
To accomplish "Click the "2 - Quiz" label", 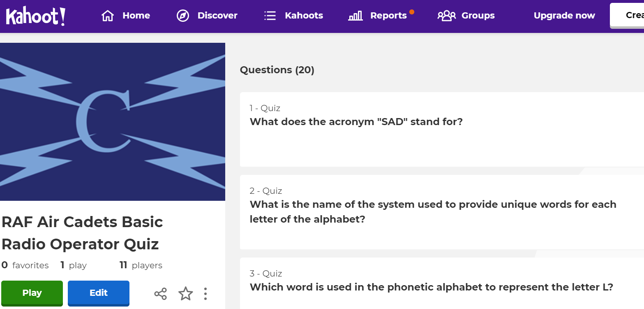I will pos(266,191).
